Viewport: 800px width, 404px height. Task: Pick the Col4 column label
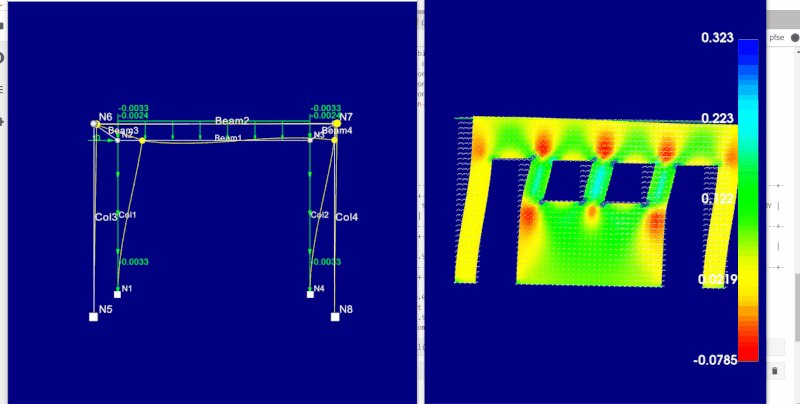pos(347,217)
